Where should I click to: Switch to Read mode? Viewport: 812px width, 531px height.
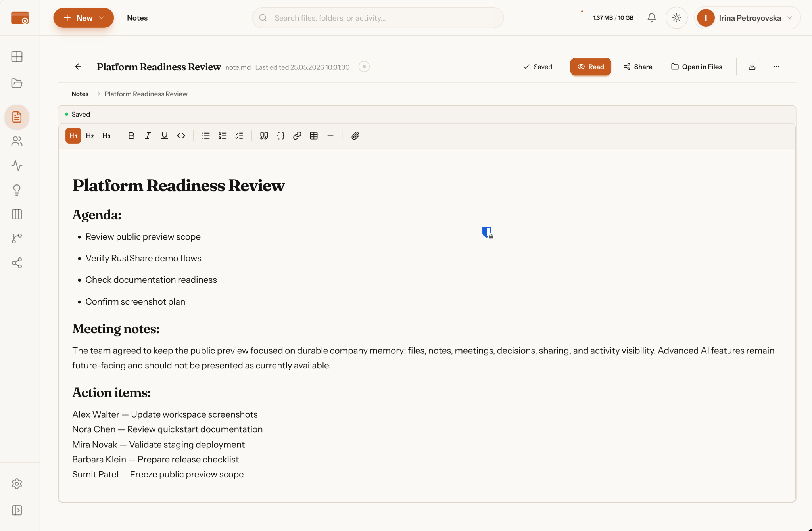click(x=590, y=67)
